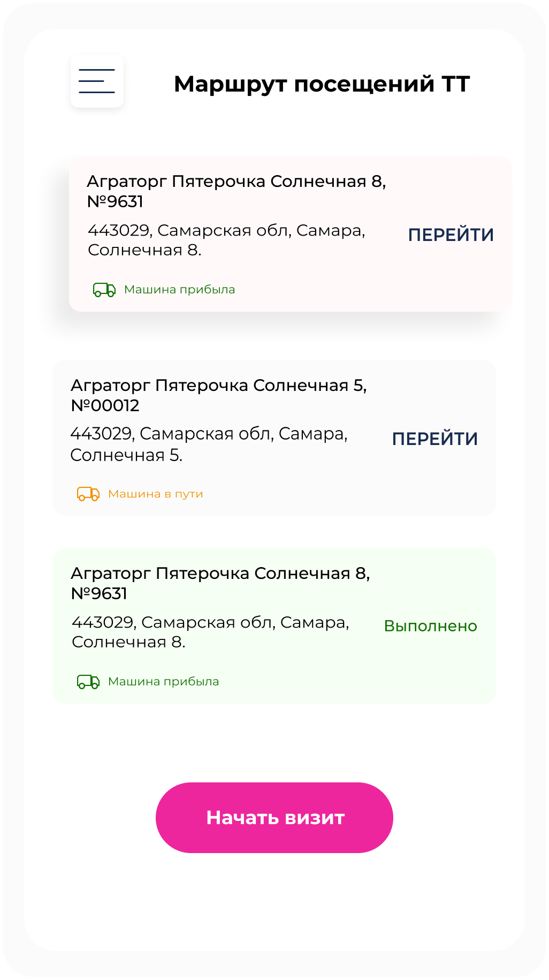Click the store name Аграторг Пятерочка Солнечная 5
Viewport: 549px width, 980px height.
220,395
